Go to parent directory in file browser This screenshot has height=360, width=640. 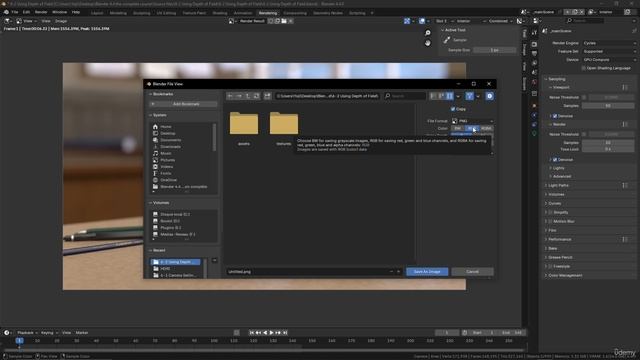coord(248,96)
